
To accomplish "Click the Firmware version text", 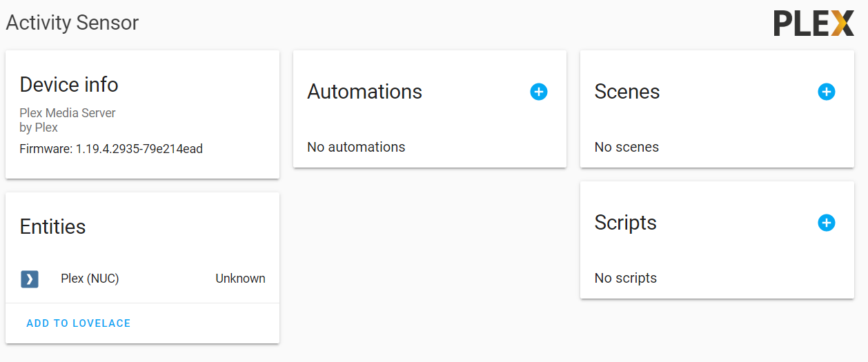I will (x=111, y=148).
